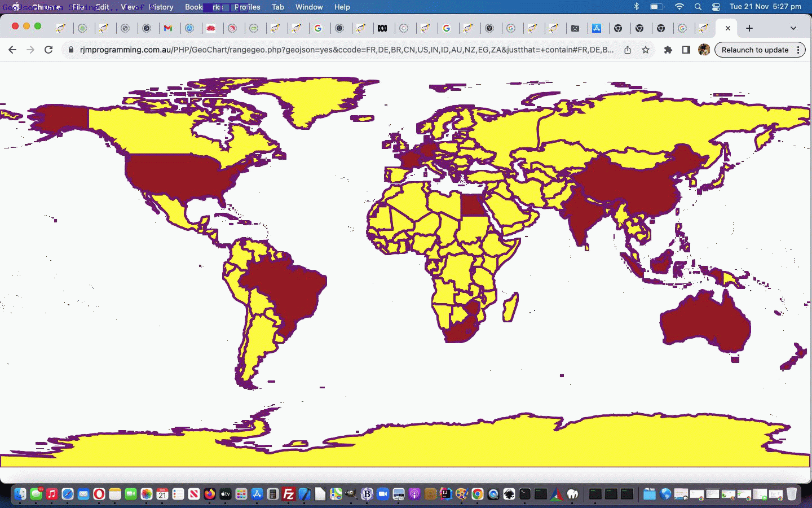Open Inkscape from the Dock
Screen dimensions: 812x508
[510, 494]
